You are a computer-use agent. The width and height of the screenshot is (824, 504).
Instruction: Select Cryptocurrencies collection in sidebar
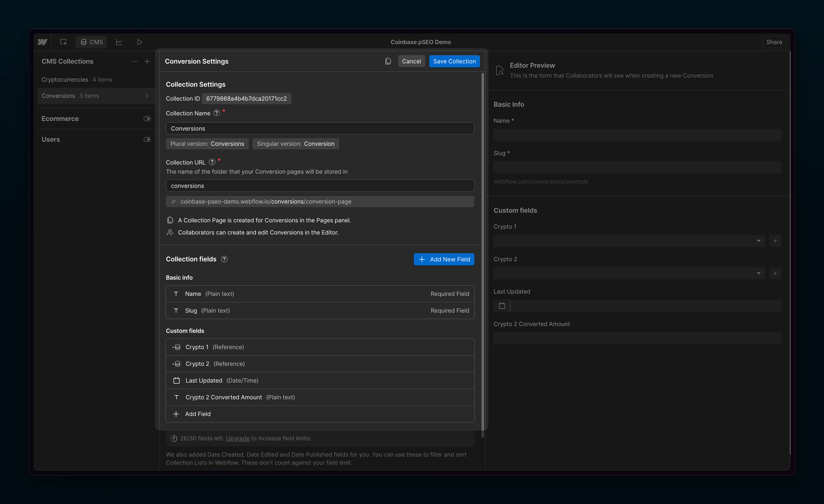click(65, 80)
